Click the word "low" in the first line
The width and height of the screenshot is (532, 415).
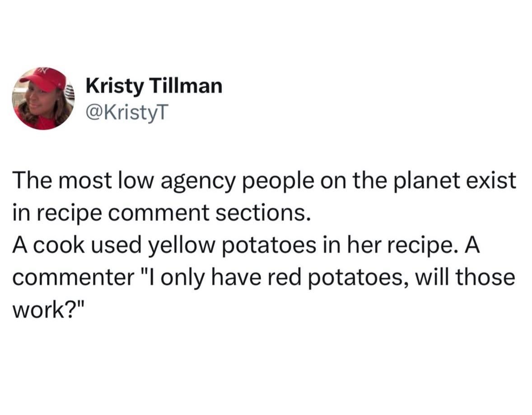(x=132, y=182)
